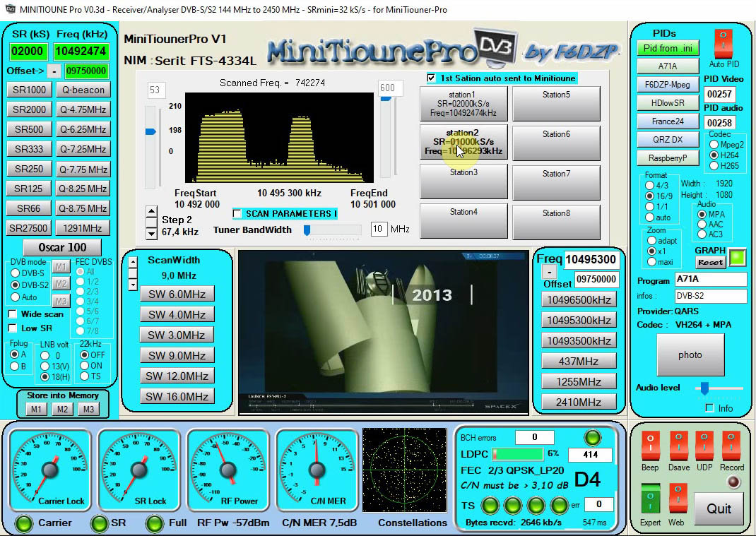
Task: Turn 22kHz ON radio button
Action: click(84, 366)
